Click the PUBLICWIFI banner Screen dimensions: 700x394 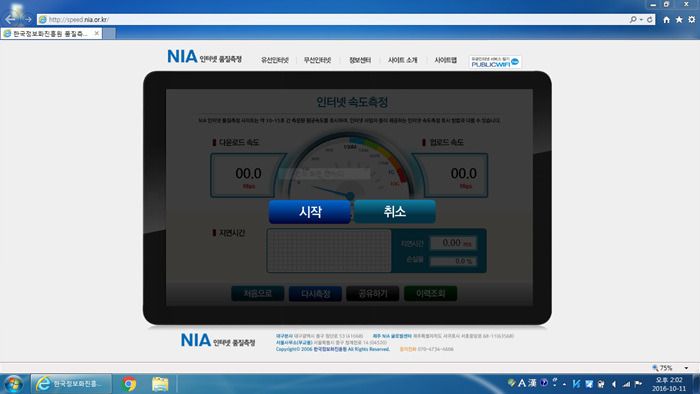(x=495, y=62)
